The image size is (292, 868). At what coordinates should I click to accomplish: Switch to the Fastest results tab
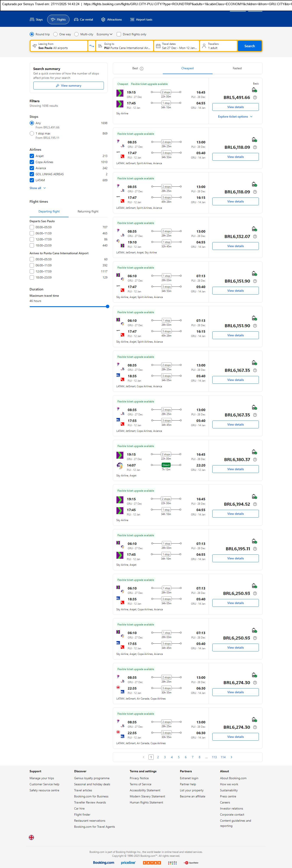click(x=237, y=68)
